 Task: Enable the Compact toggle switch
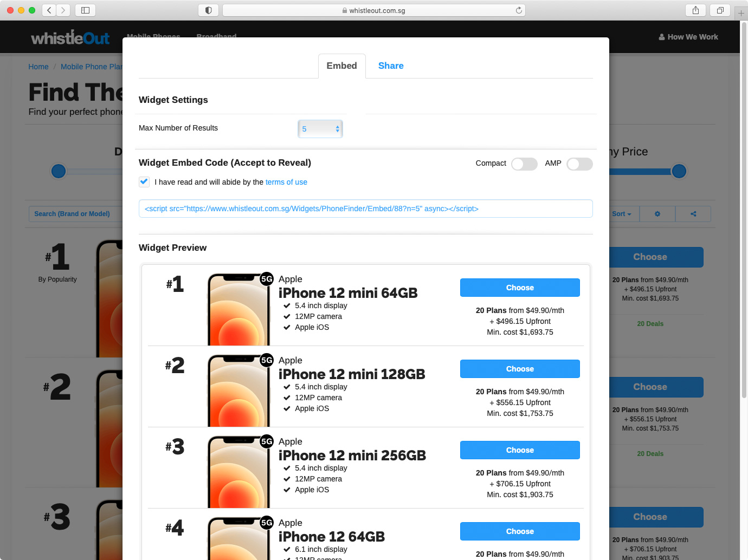(x=524, y=164)
